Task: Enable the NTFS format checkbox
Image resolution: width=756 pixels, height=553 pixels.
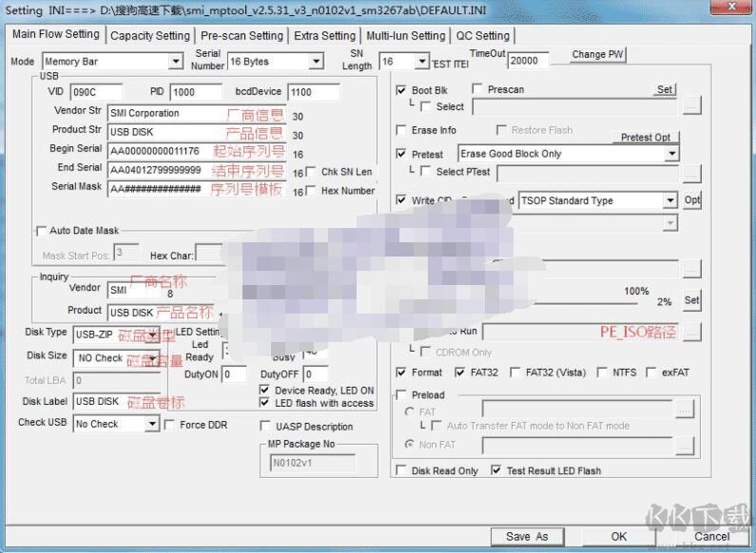Action: pos(602,372)
